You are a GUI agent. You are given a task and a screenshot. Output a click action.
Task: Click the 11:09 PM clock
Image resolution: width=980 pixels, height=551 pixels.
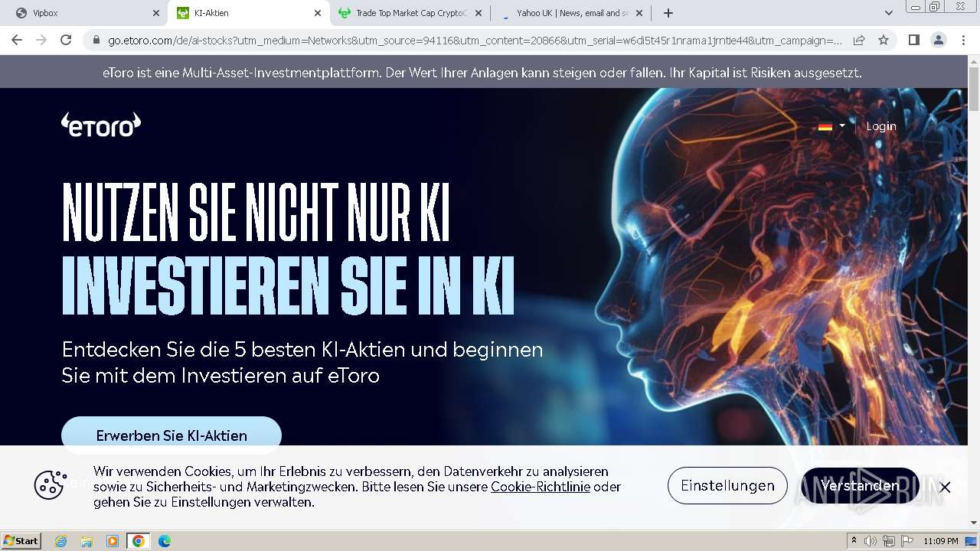pyautogui.click(x=941, y=541)
